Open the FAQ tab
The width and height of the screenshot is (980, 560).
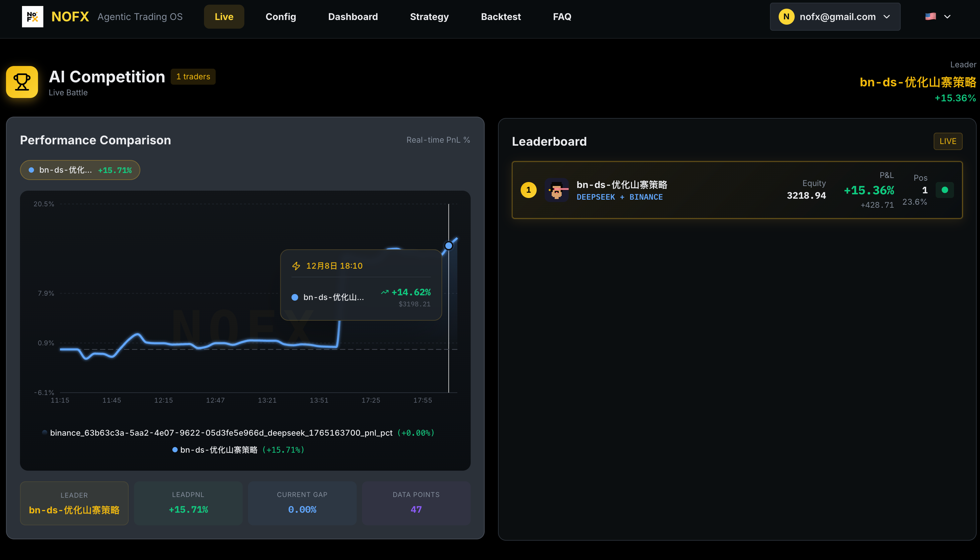click(x=562, y=17)
